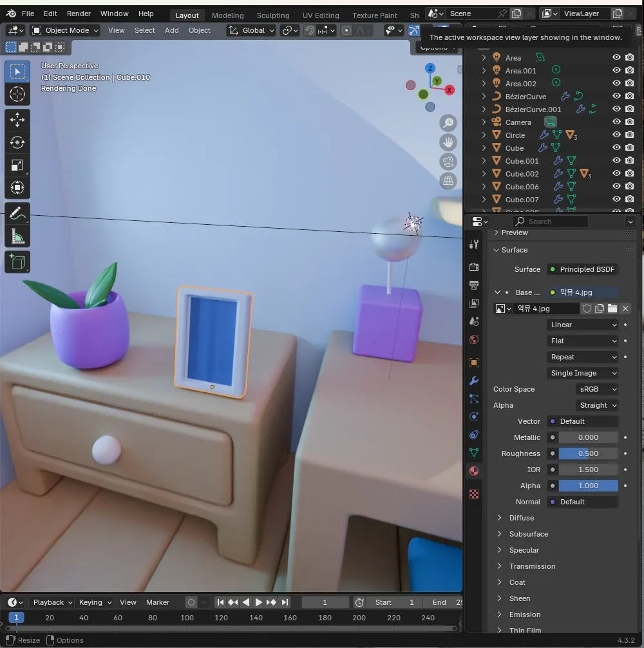Open the View Layer properties tab
This screenshot has width=644, height=648.
pos(474,303)
